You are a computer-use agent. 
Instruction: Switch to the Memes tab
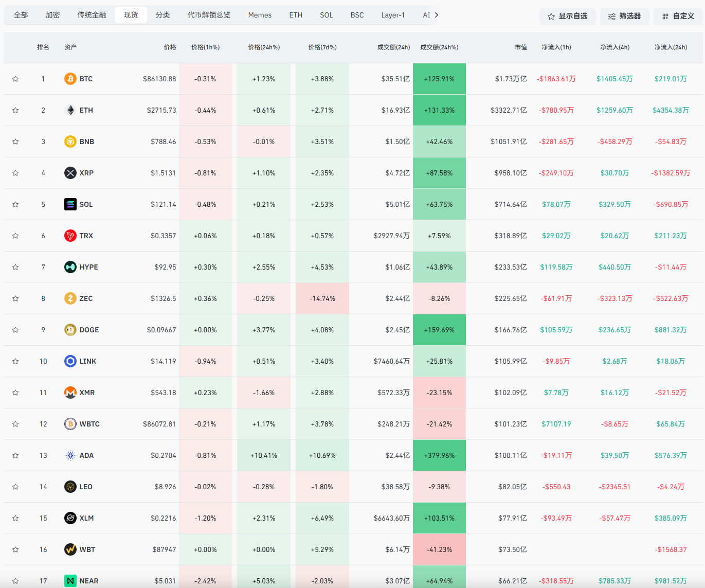pos(260,15)
